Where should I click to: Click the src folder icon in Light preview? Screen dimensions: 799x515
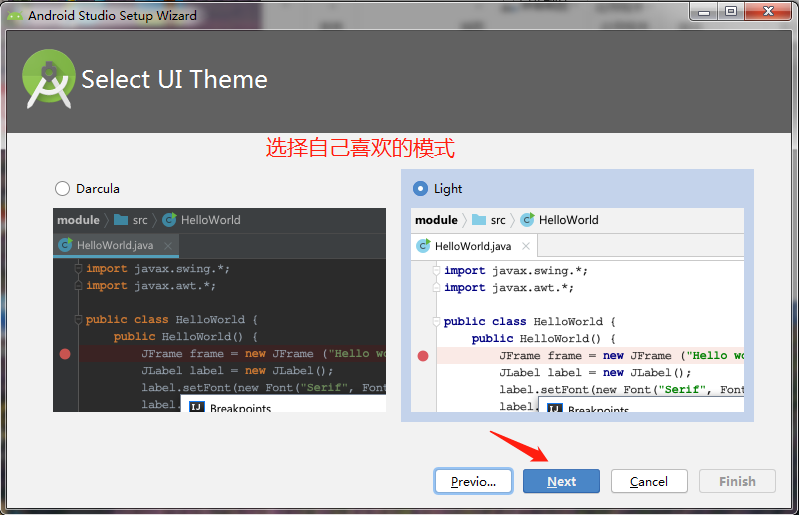pyautogui.click(x=479, y=220)
